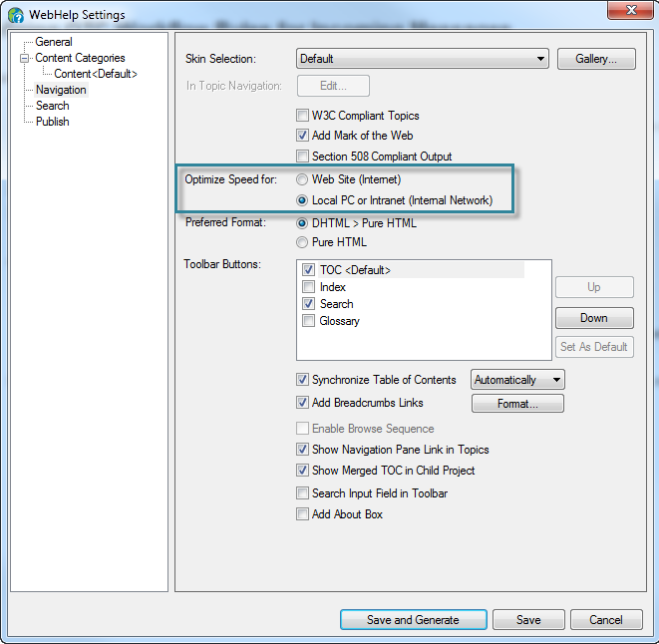Screen dimensions: 659x644
Task: Enable Section 508 Compliant Output
Action: [x=302, y=157]
